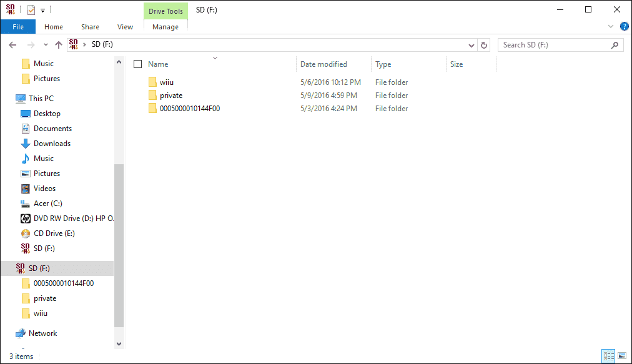
Task: Open the Name column filter arrow
Action: pyautogui.click(x=215, y=58)
